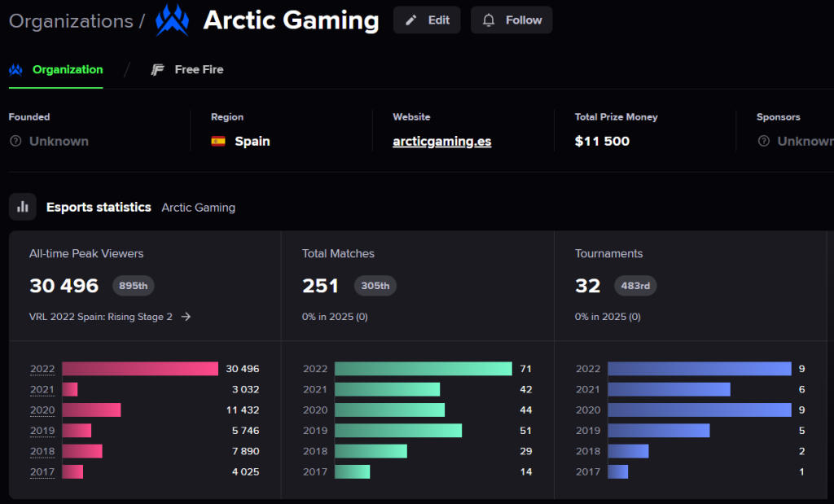Click the value 11 432 for 2020
Screen dimensions: 834x504
[x=243, y=410]
